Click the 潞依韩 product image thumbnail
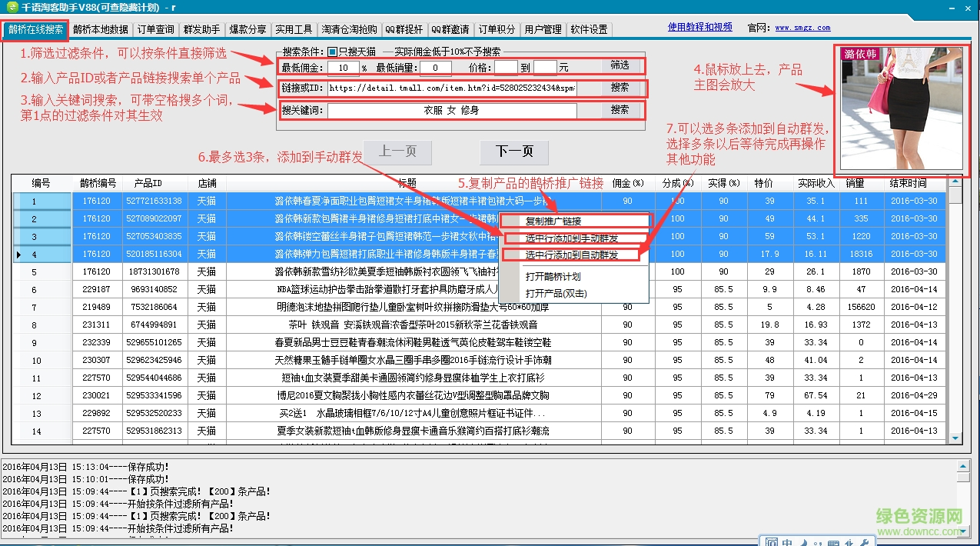The width and height of the screenshot is (980, 546). (x=901, y=109)
